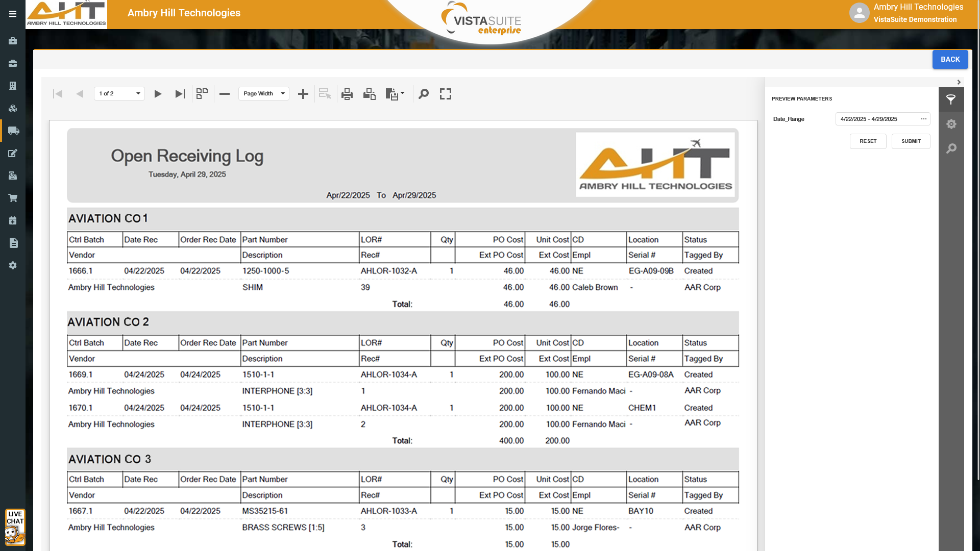Go to next report page

click(158, 94)
